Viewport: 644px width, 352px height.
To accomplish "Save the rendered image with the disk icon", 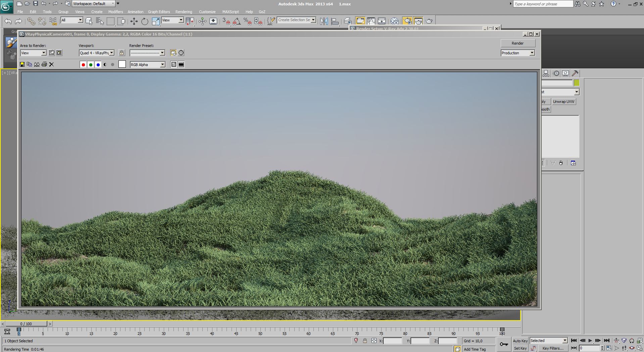I will (x=22, y=64).
